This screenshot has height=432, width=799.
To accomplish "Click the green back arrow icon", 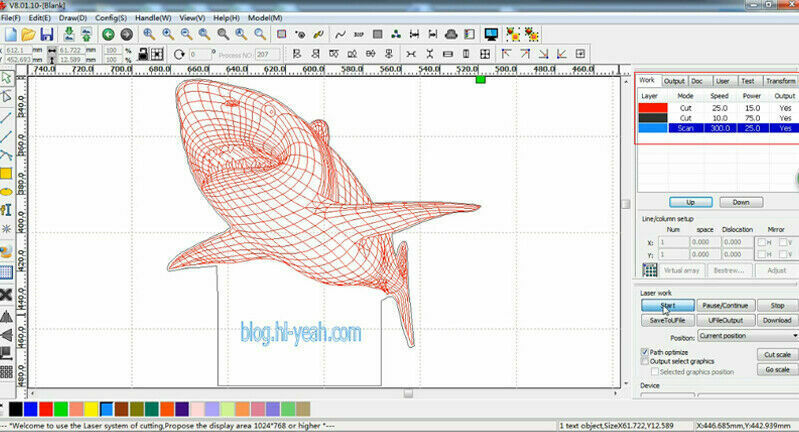I will 108,35.
